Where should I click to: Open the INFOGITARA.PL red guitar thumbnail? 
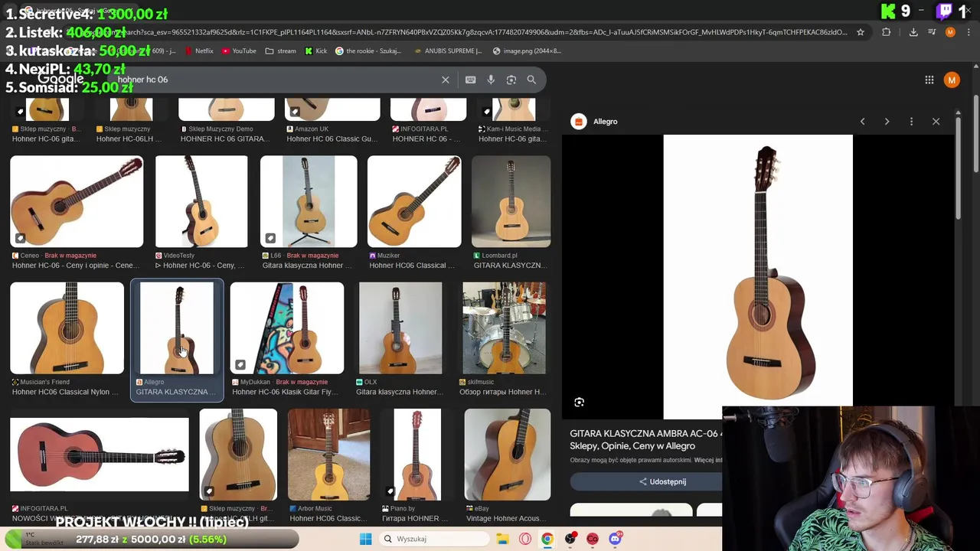point(100,454)
